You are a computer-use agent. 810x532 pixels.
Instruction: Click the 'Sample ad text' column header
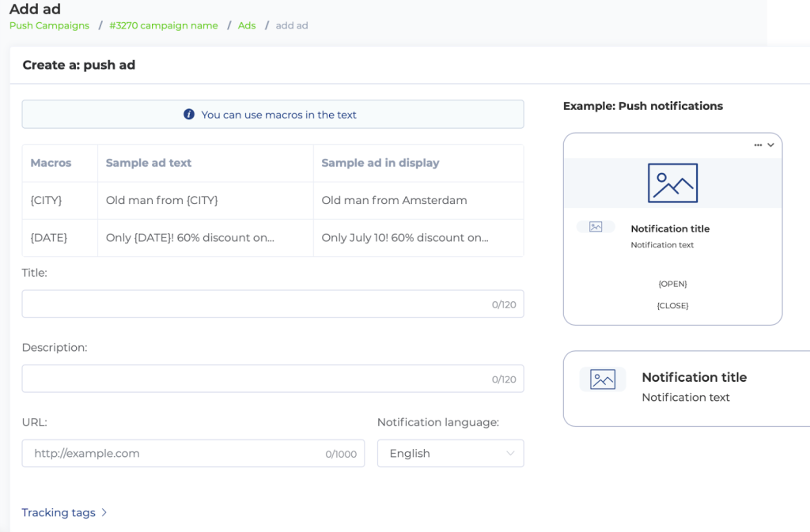pos(148,163)
